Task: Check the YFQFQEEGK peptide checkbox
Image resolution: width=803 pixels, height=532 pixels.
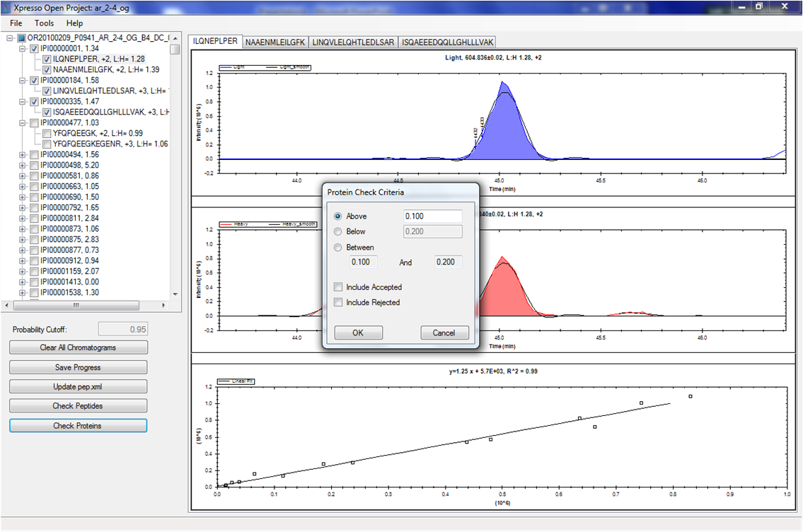Action: (x=47, y=133)
